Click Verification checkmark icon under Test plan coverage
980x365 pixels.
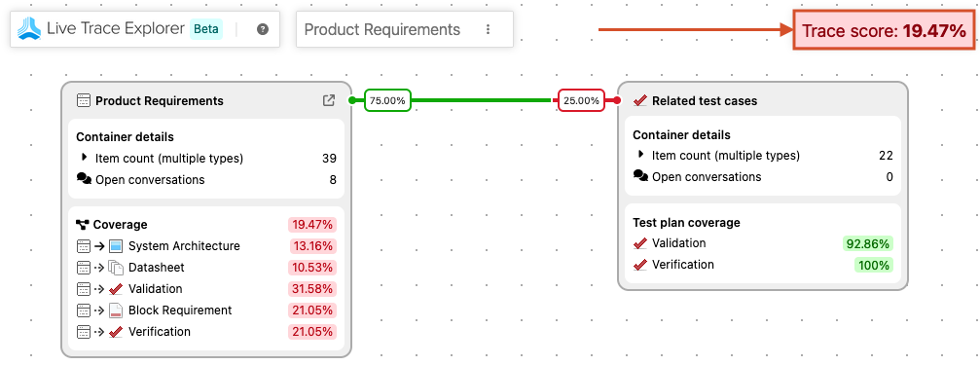pyautogui.click(x=640, y=265)
